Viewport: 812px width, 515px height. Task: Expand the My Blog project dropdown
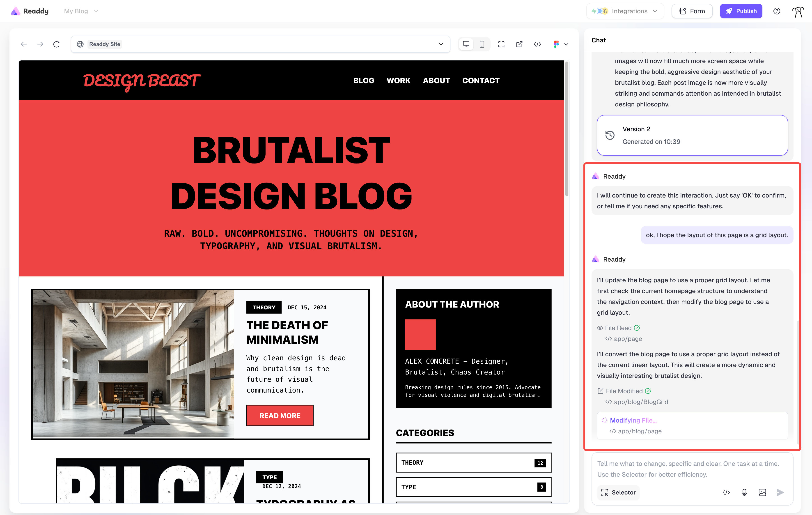tap(81, 11)
